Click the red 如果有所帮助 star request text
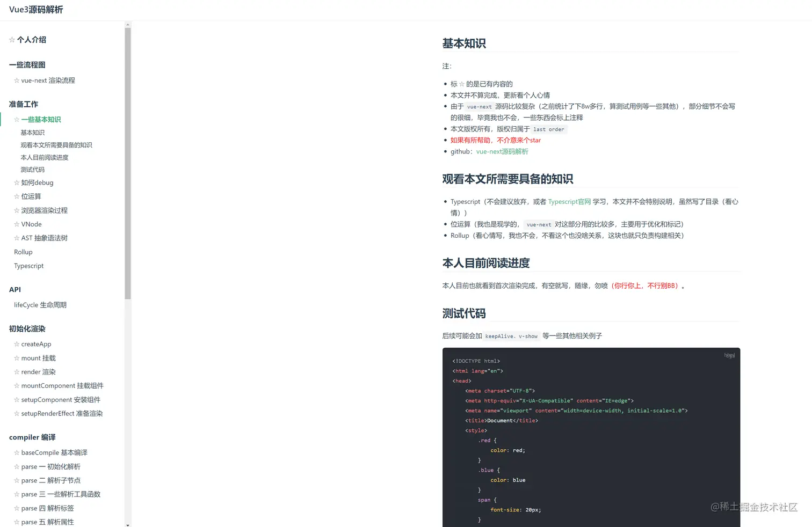The width and height of the screenshot is (812, 527). point(496,141)
